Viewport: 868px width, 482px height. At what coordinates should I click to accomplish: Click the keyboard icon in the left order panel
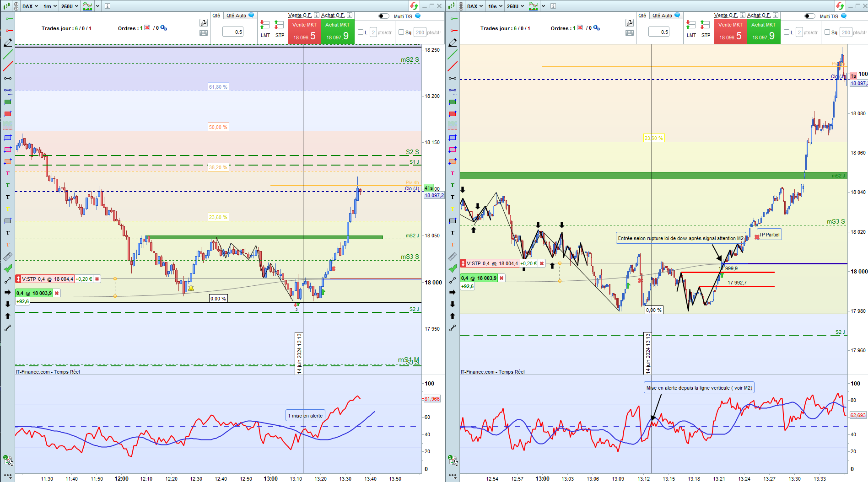(x=204, y=33)
